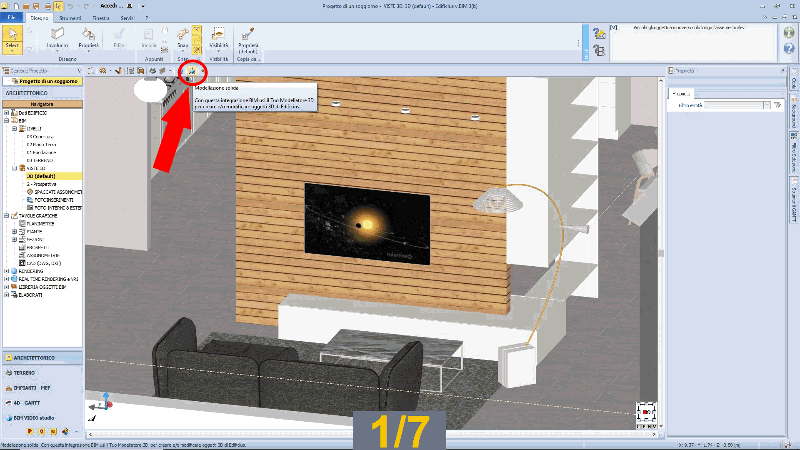This screenshot has width=800, height=450.
Task: Click the third yellow icon under BIM VIDEO studio
Action: pyautogui.click(x=53, y=431)
